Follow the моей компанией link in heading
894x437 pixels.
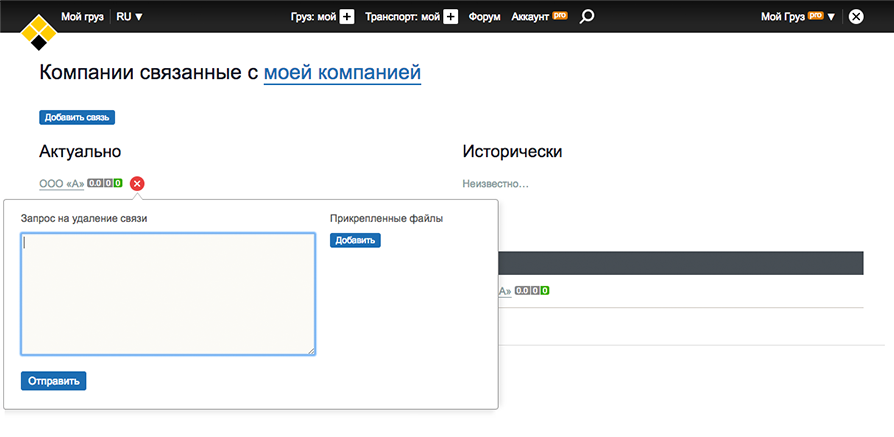pyautogui.click(x=342, y=72)
